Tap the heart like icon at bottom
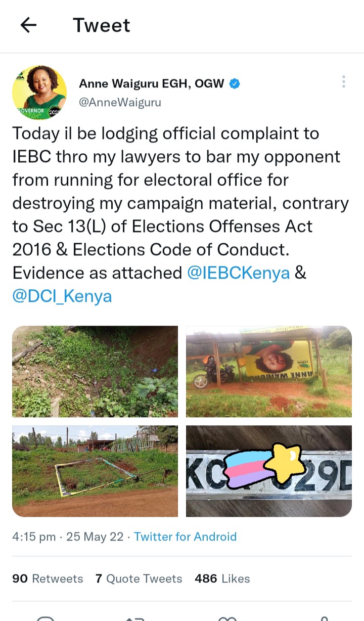This screenshot has width=364, height=621. click(x=227, y=618)
